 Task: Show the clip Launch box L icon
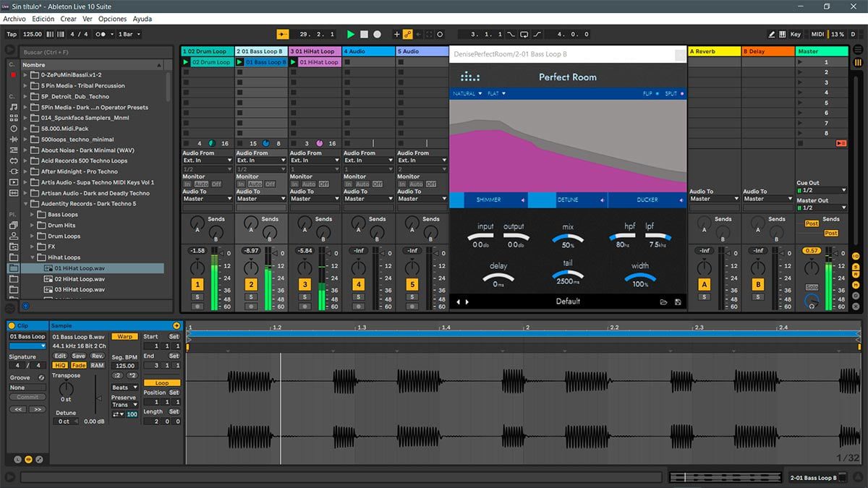click(x=18, y=459)
